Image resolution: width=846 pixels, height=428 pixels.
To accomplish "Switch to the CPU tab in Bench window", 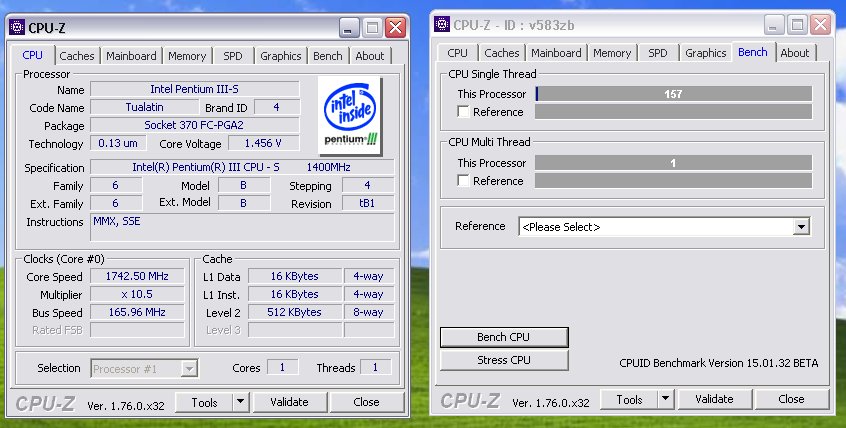I will point(458,53).
